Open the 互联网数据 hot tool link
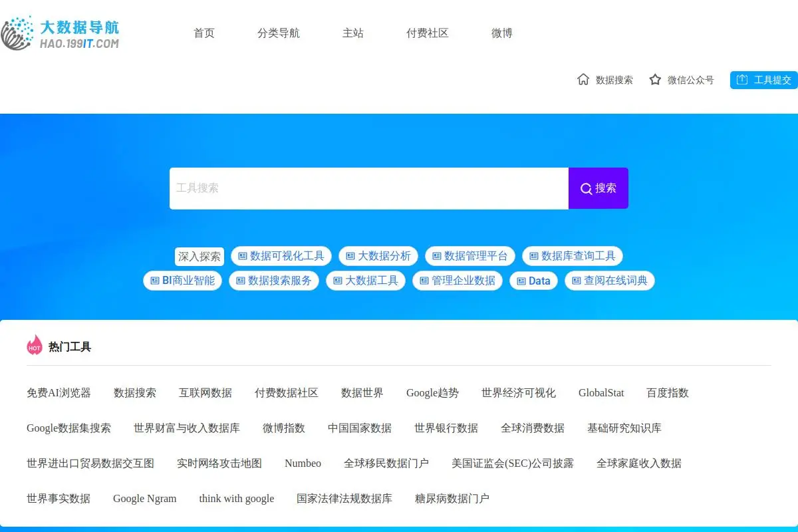798x532 pixels. click(x=205, y=393)
